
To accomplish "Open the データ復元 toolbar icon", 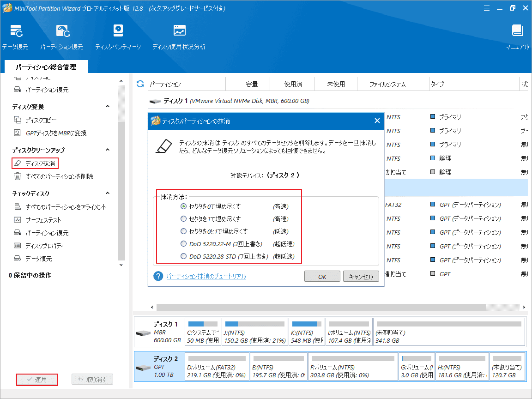I will pyautogui.click(x=16, y=37).
